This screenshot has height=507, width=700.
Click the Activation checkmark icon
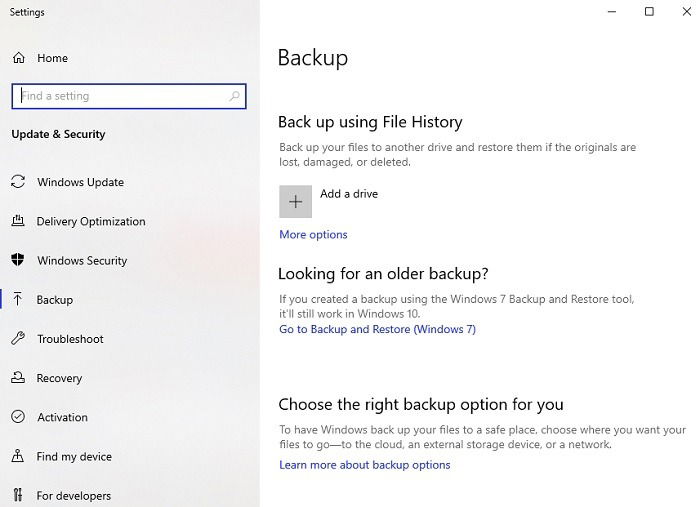coord(18,416)
